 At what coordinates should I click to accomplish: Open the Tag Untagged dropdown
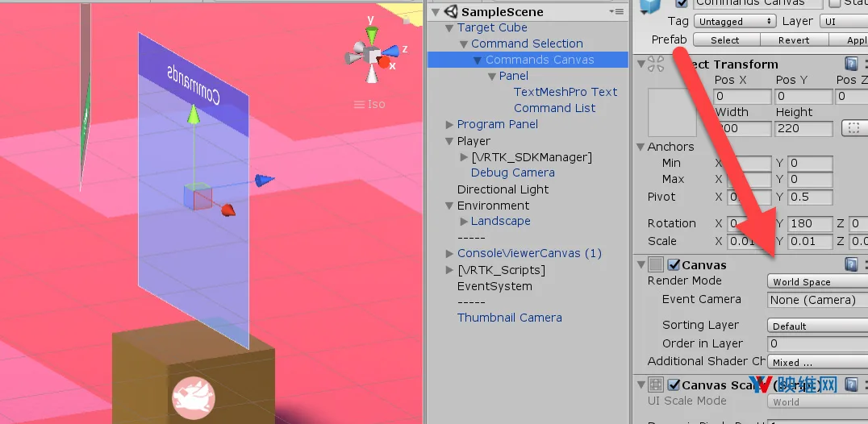pyautogui.click(x=735, y=22)
